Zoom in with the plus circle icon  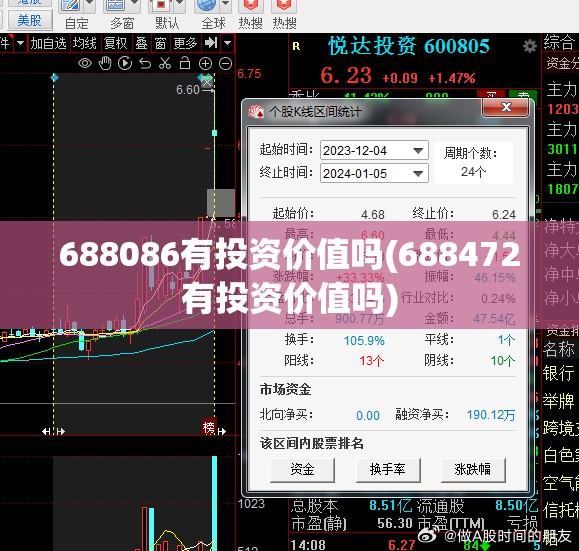[x=205, y=64]
